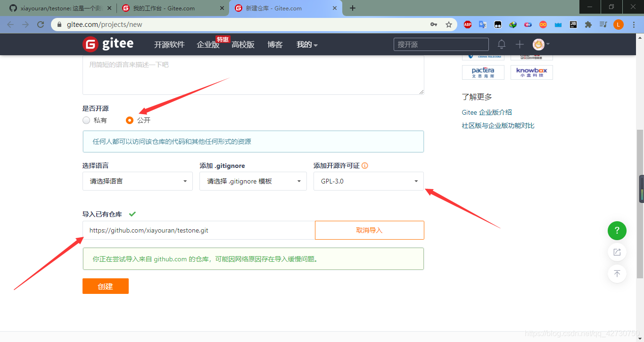The width and height of the screenshot is (644, 342).
Task: Click the back-to-top arrow button
Action: click(617, 274)
